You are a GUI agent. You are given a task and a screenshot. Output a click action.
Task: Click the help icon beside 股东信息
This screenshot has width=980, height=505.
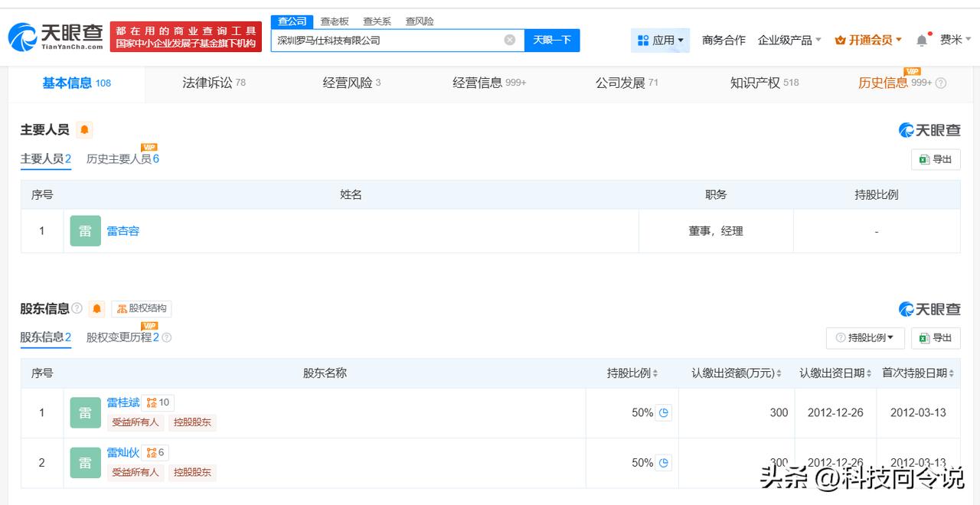[x=77, y=308]
